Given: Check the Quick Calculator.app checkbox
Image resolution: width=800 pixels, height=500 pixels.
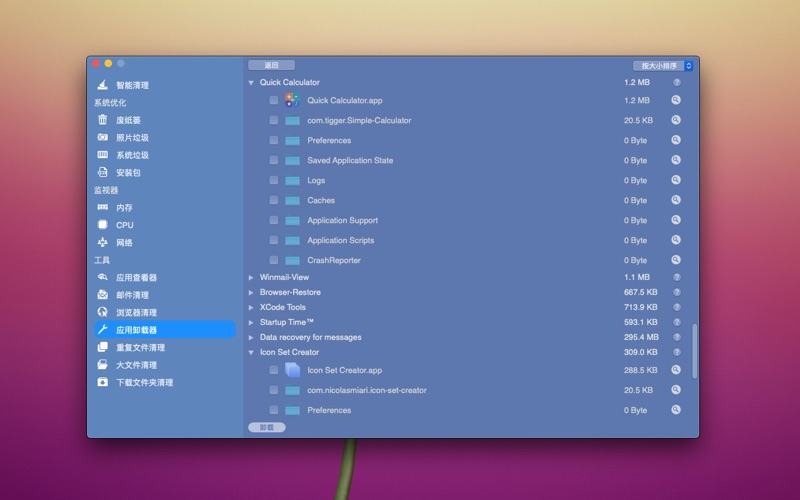Looking at the screenshot, I should pos(273,100).
